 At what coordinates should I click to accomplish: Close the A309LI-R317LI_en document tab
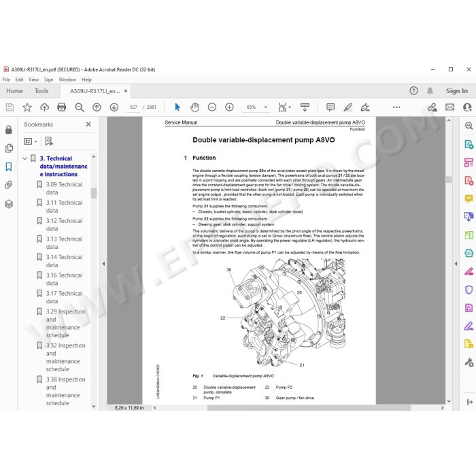click(126, 90)
